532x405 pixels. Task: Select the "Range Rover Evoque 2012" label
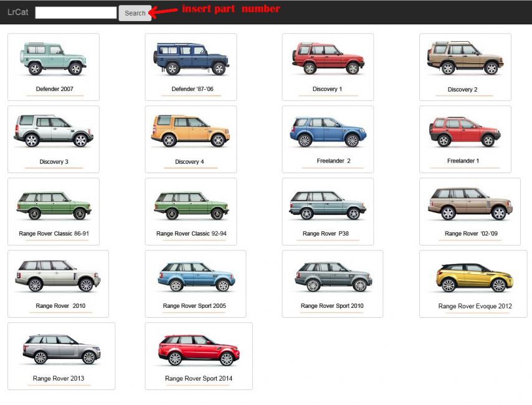[x=475, y=306]
